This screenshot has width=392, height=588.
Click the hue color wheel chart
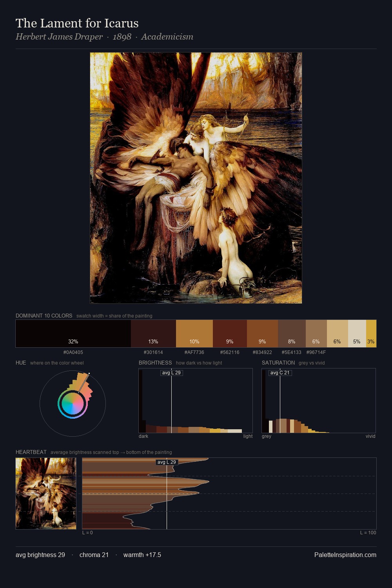[73, 403]
